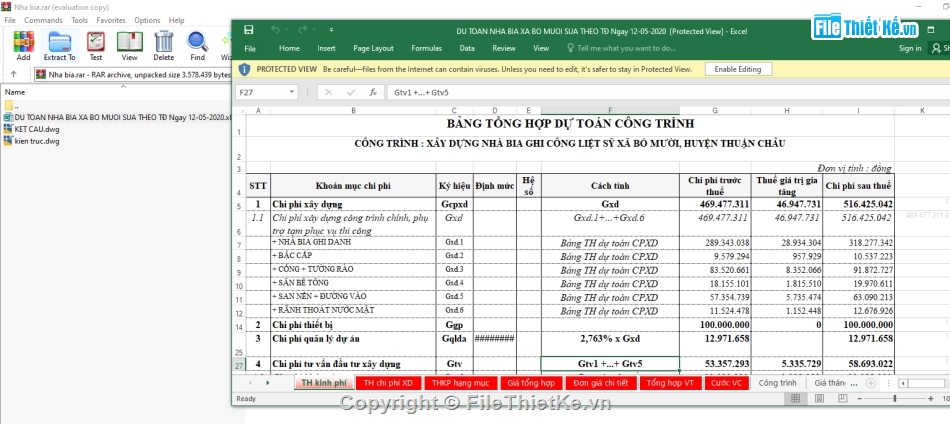Screen dimensions: 950x424
Task: Open WinRAR File menu
Action: [x=10, y=20]
